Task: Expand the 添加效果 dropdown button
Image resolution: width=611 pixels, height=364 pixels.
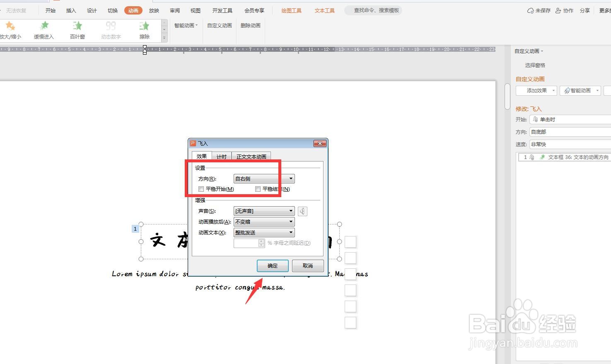Action: pos(536,91)
